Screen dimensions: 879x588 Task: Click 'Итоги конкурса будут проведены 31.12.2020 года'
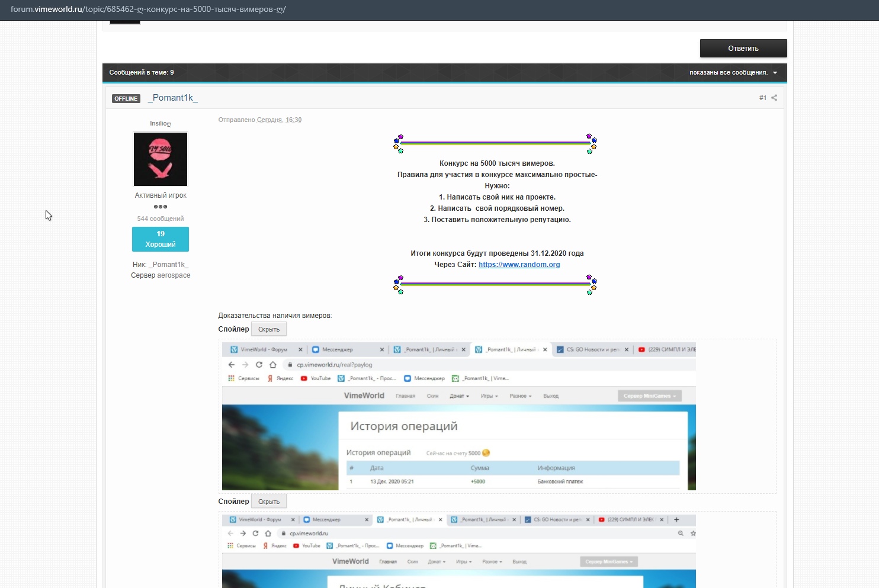point(498,253)
